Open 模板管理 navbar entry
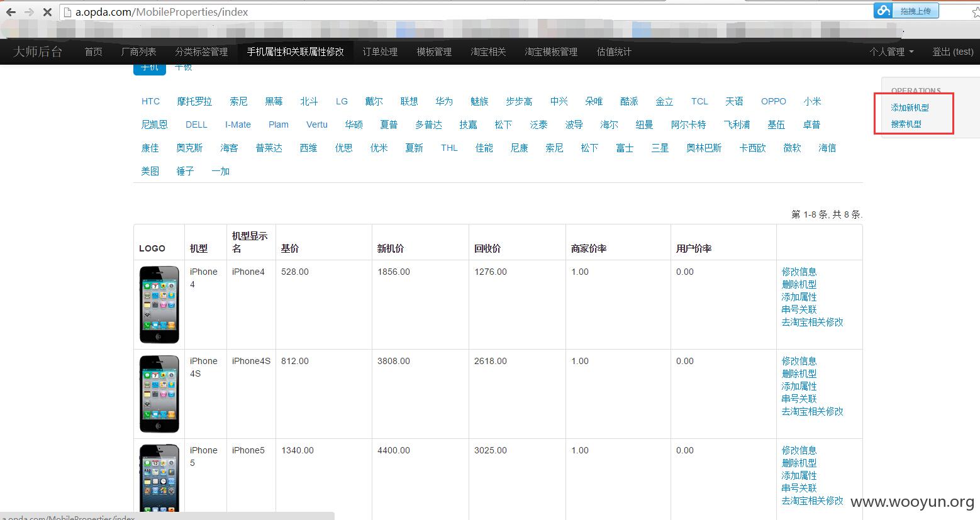The width and height of the screenshot is (980, 520). point(434,52)
